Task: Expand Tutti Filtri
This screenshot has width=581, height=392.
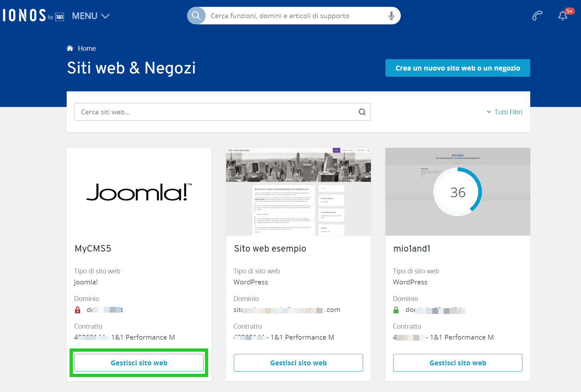Action: (x=505, y=112)
